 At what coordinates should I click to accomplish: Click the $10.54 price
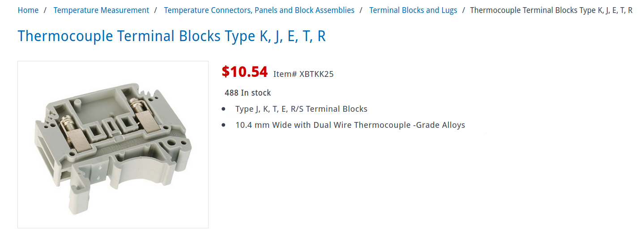(245, 72)
